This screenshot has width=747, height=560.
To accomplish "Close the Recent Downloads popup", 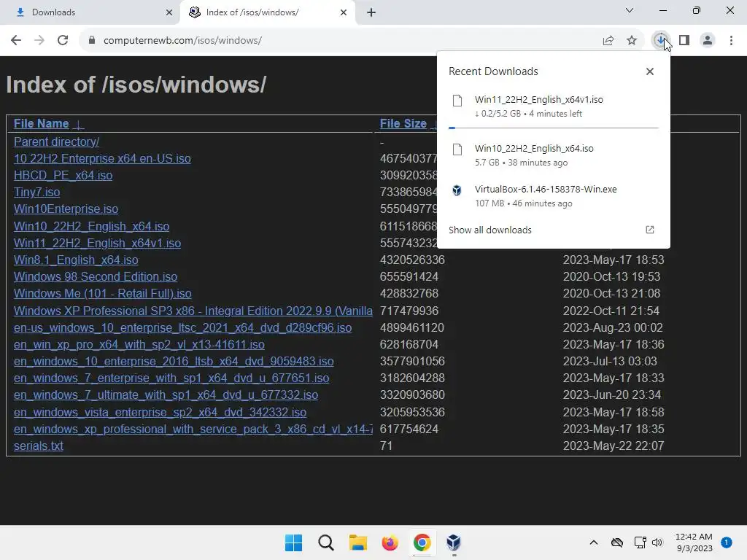I will click(650, 71).
